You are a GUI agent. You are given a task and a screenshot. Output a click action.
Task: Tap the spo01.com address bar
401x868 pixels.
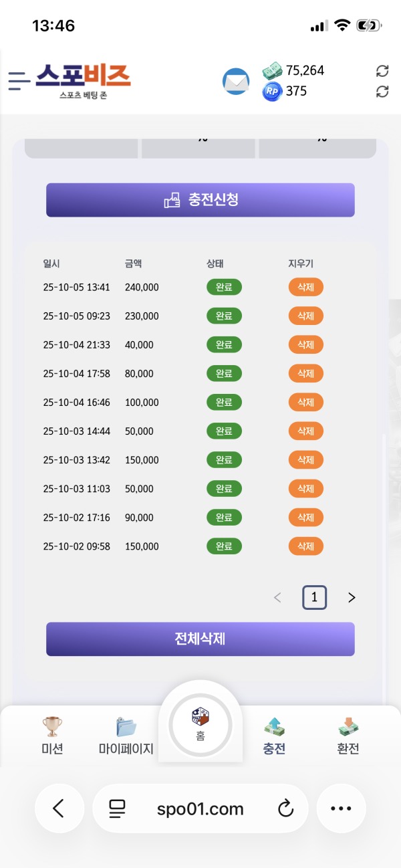[x=200, y=808]
